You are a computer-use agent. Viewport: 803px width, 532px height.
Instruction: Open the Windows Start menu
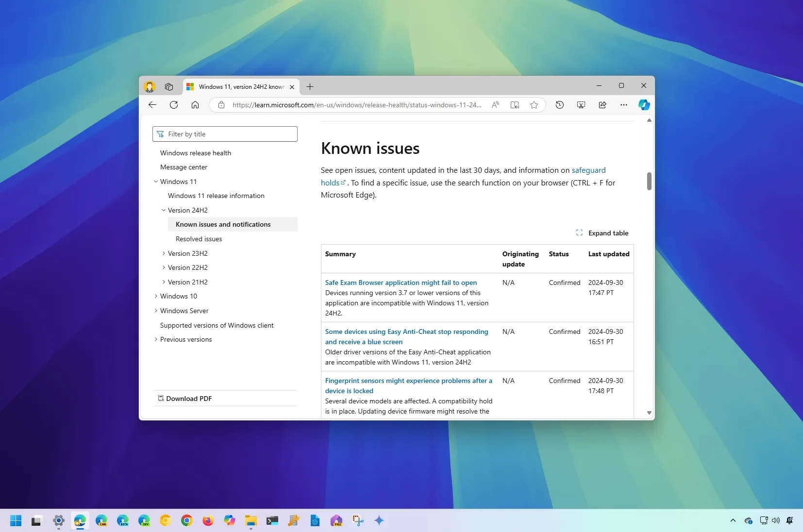(x=16, y=521)
